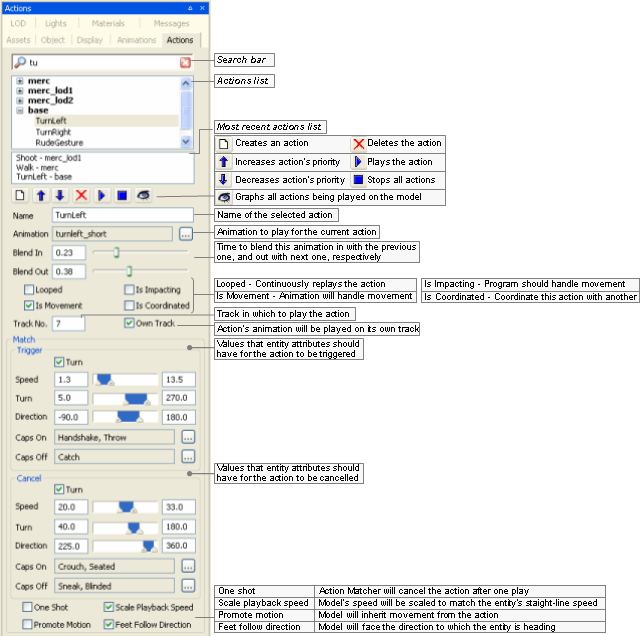Toggle Feet Follow Direction checkbox

(x=109, y=625)
